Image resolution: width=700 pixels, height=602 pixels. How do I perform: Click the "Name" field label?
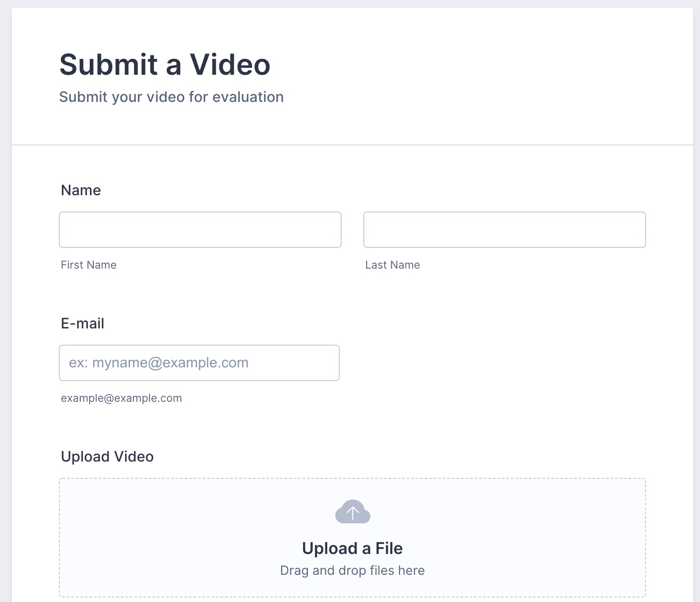click(81, 190)
